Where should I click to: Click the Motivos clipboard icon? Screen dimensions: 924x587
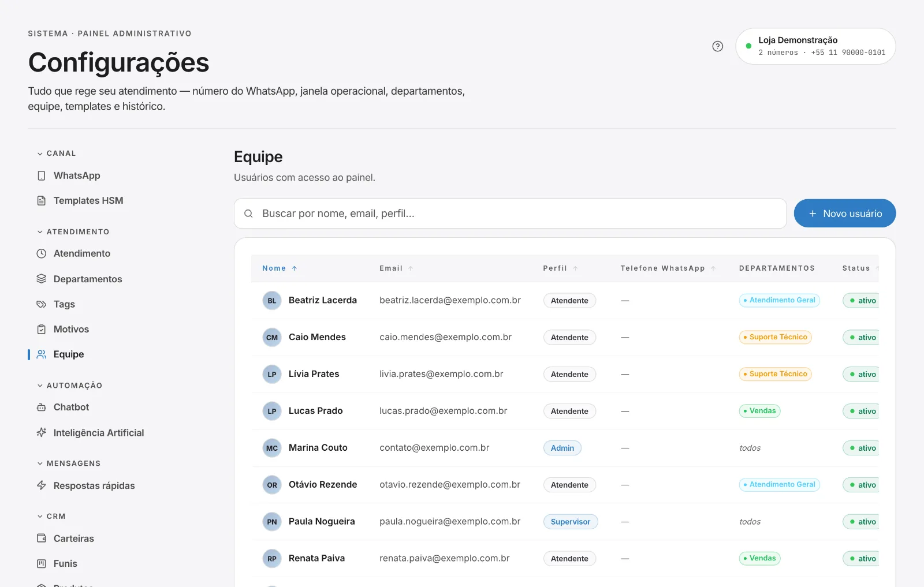click(42, 330)
